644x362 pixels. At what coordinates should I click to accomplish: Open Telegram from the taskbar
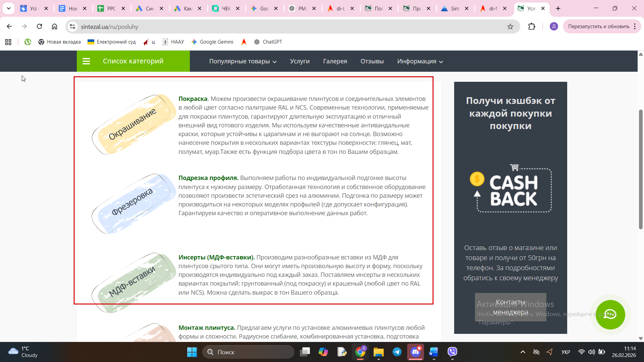397,352
